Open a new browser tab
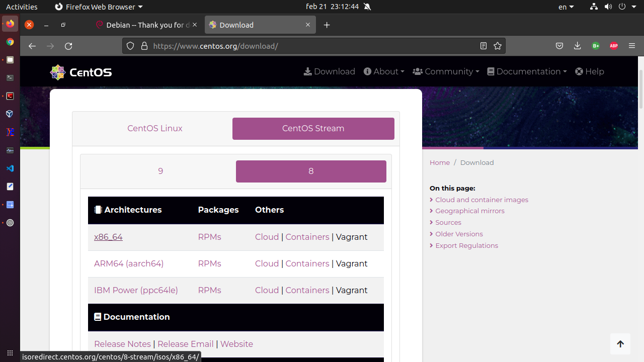 (x=327, y=25)
